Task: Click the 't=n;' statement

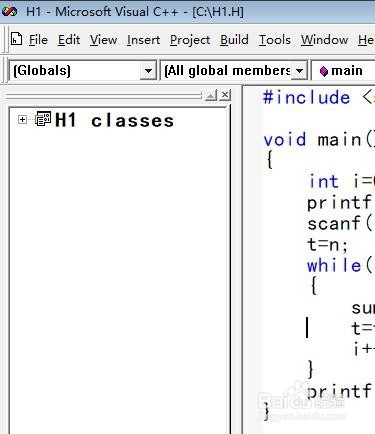Action: (x=328, y=245)
